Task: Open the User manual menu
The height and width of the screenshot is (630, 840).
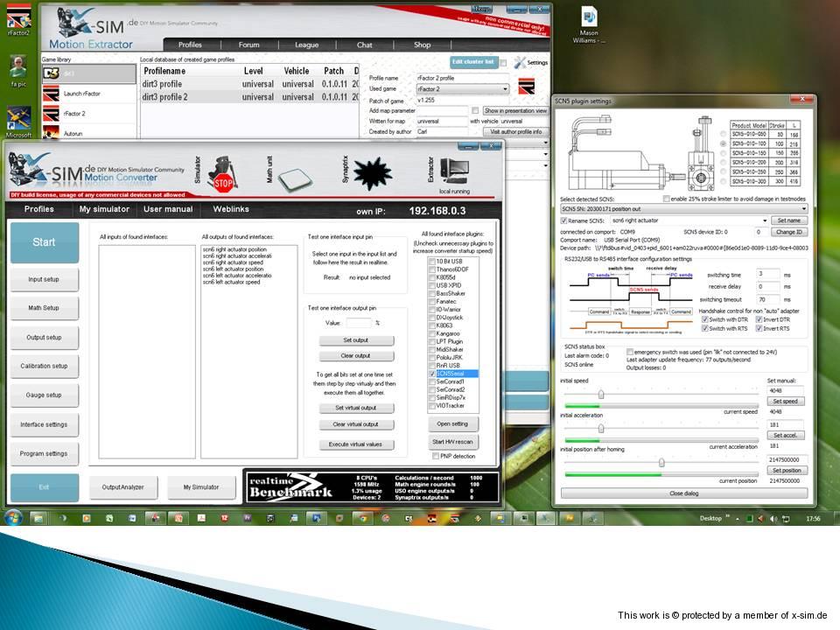Action: pyautogui.click(x=168, y=209)
